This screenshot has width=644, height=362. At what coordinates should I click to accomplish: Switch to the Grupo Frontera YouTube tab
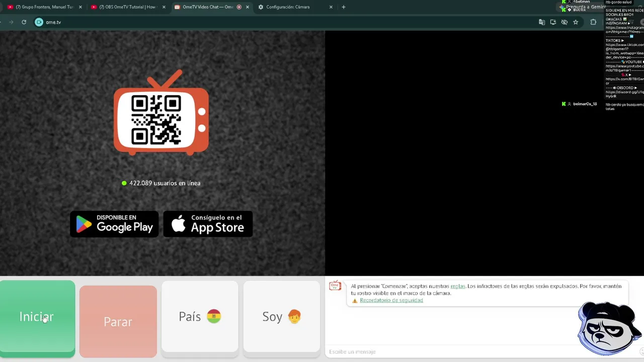pyautogui.click(x=44, y=7)
